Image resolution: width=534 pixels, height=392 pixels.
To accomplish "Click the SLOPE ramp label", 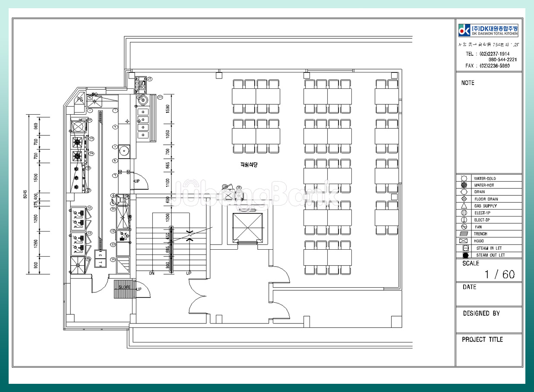I will (x=125, y=287).
